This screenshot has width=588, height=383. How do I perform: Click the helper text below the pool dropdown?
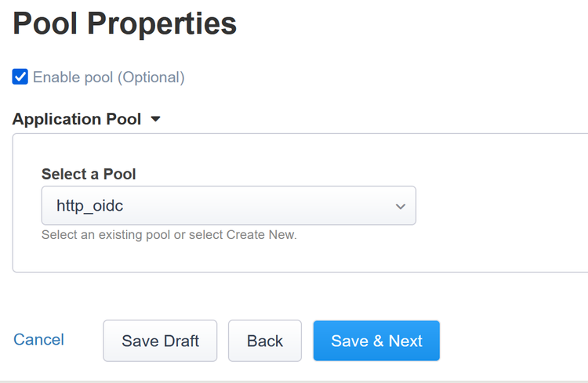(169, 234)
